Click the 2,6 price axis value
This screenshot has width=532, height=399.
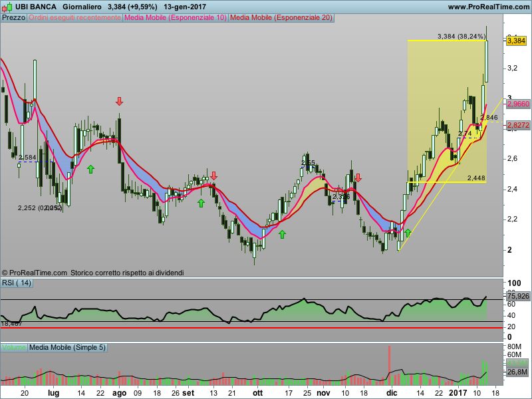pos(512,159)
